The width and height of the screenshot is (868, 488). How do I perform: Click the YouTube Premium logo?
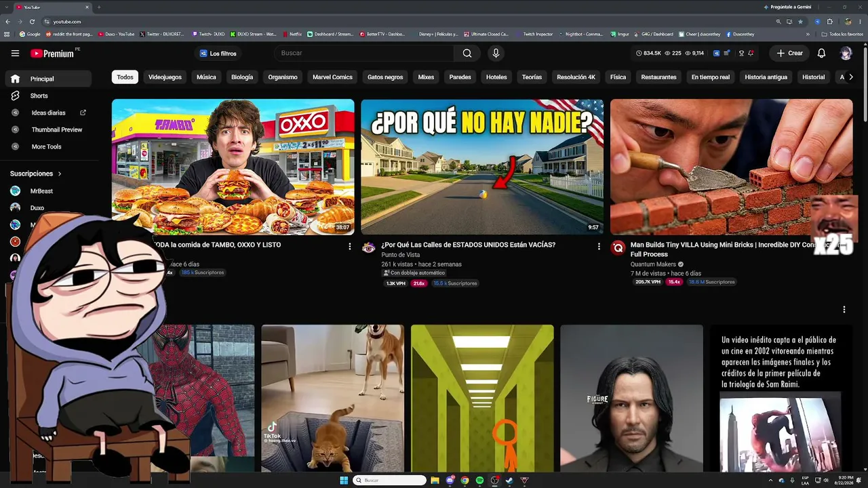point(53,53)
